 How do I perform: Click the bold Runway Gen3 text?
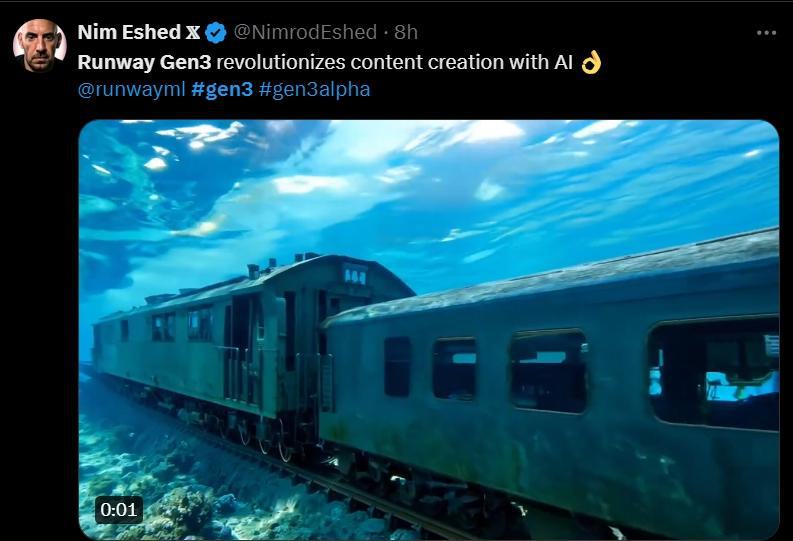tap(144, 63)
